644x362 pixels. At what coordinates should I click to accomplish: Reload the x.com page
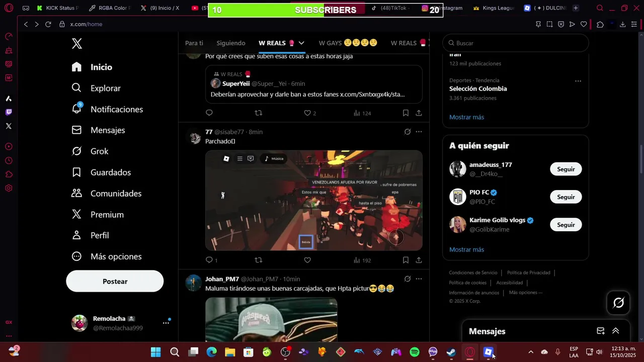48,24
